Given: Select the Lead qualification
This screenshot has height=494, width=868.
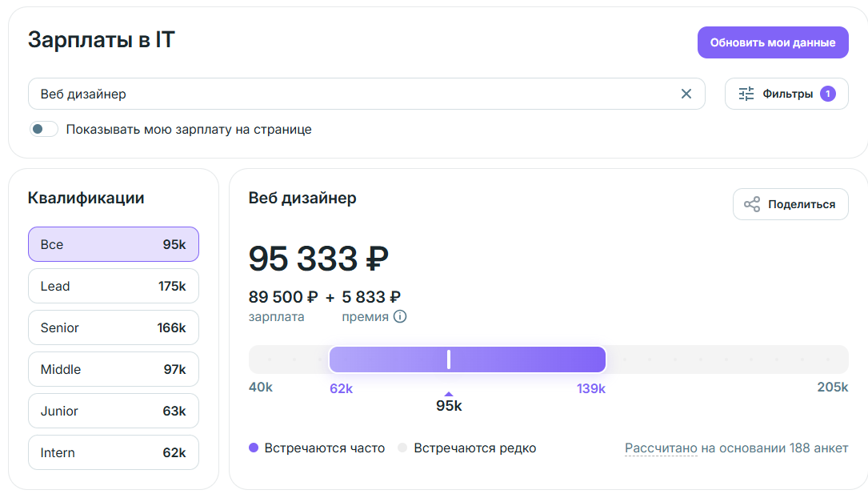Looking at the screenshot, I should click(x=114, y=286).
